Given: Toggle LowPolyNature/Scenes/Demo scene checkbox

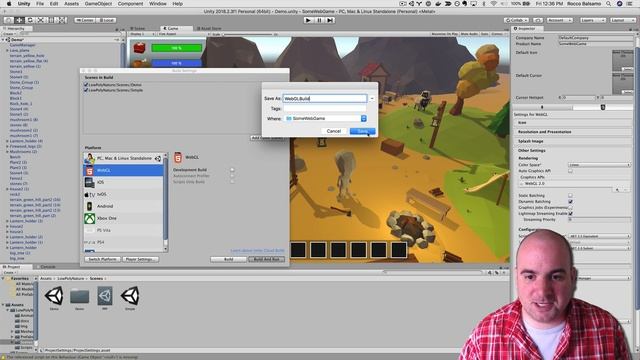Looking at the screenshot, I should [86, 85].
